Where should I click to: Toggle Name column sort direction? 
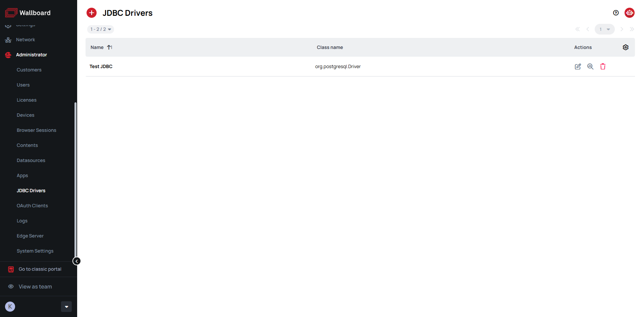109,47
